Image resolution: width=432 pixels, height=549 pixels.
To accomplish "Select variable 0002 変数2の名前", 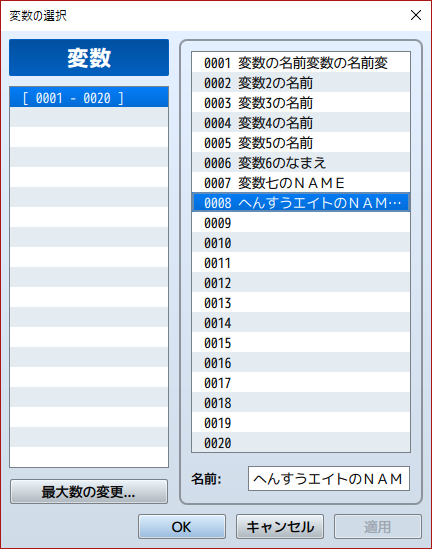I will (x=301, y=83).
